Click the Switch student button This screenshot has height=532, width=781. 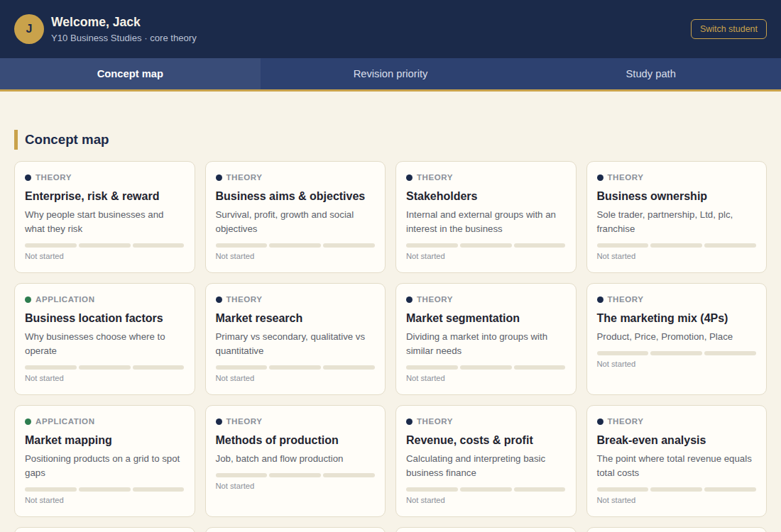[x=728, y=29]
